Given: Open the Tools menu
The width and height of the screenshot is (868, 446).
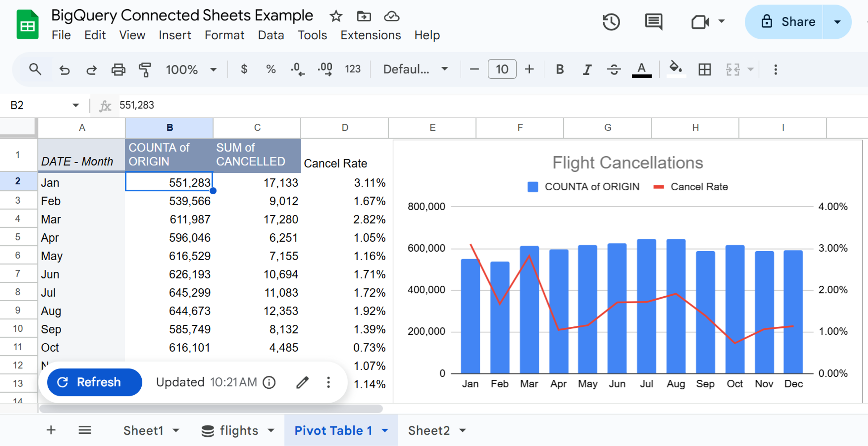Looking at the screenshot, I should coord(312,35).
